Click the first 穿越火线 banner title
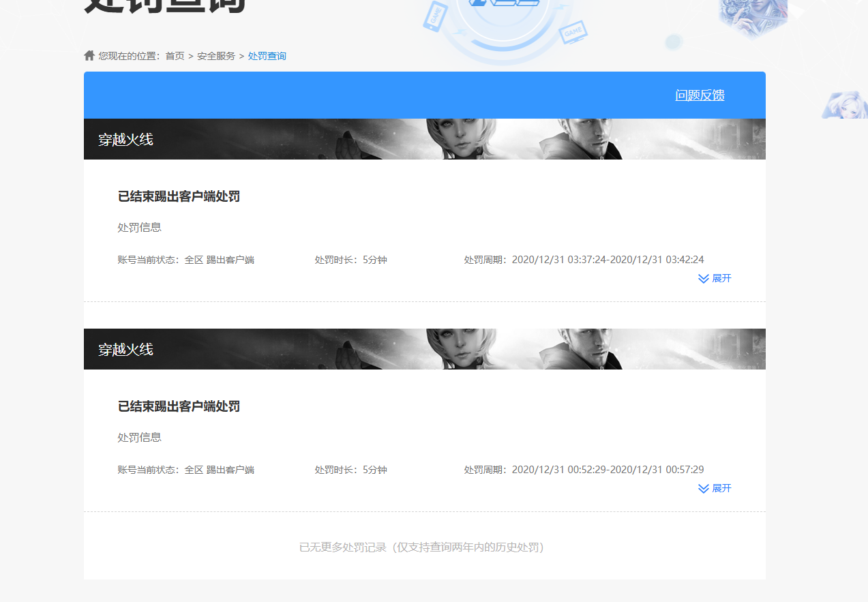Viewport: 868px width, 602px height. click(125, 140)
